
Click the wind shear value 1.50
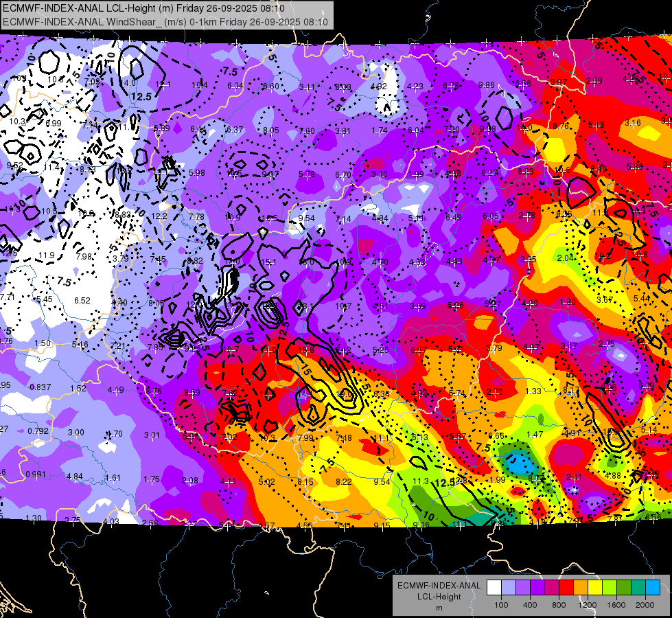pos(43,343)
